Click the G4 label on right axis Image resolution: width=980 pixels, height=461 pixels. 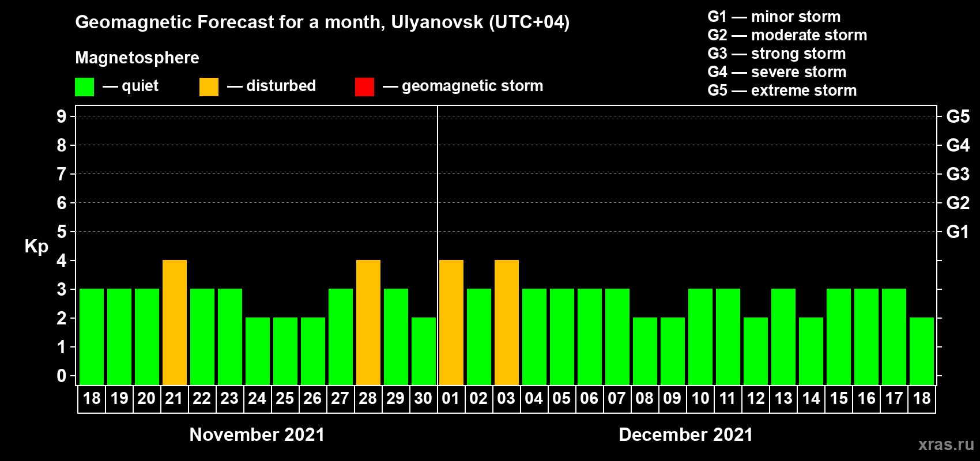click(958, 145)
